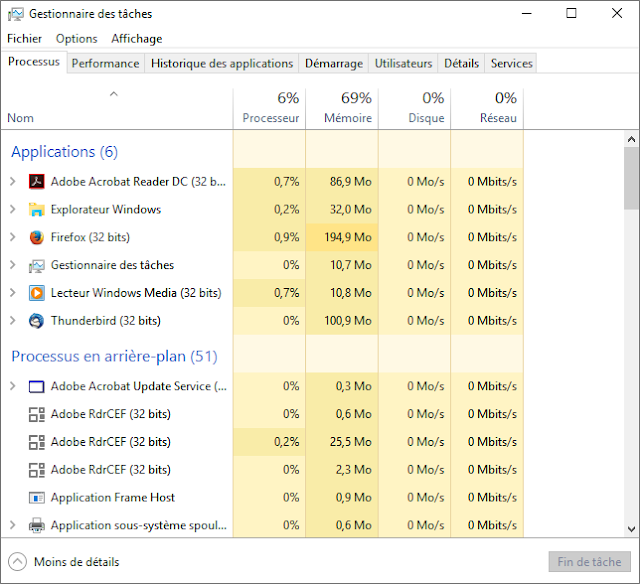
Task: Select the Processus tab
Action: (34, 62)
